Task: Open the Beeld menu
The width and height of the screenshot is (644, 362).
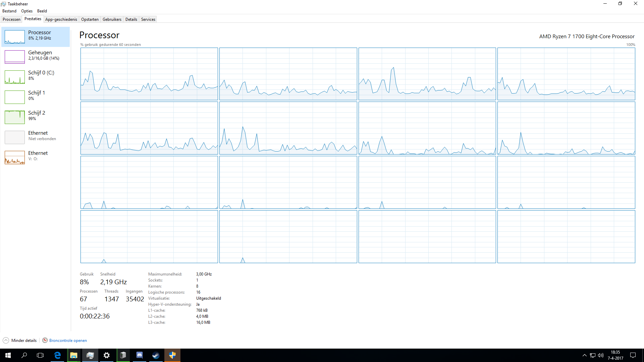Action: click(x=42, y=11)
